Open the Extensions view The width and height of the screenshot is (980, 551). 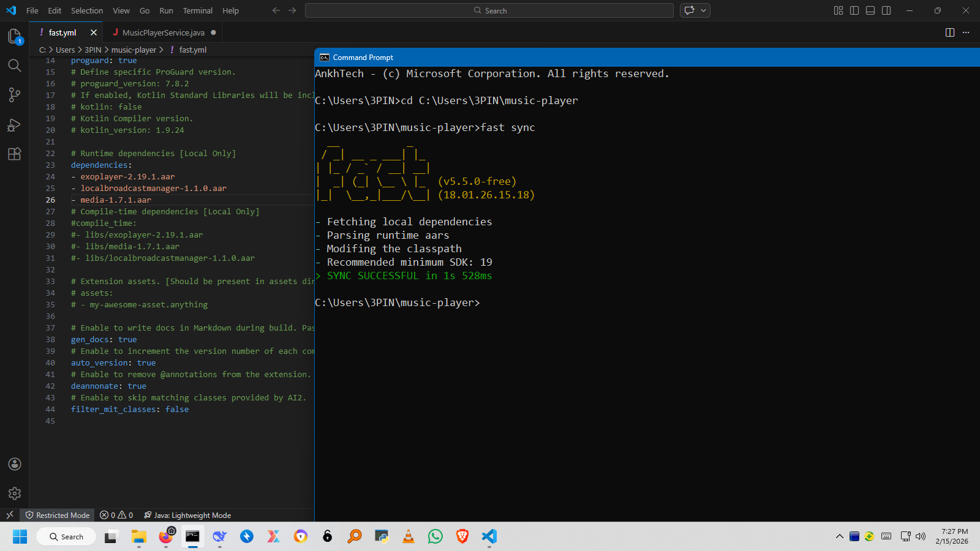point(15,154)
